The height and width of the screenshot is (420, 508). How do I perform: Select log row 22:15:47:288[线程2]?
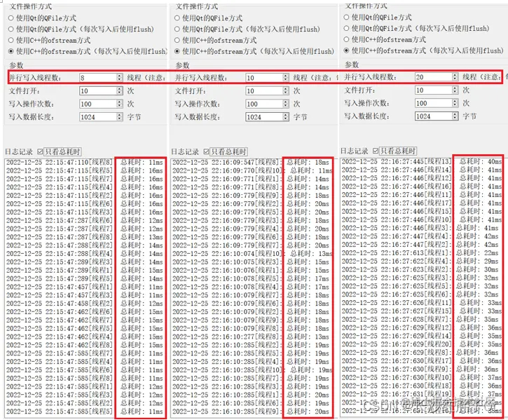(x=85, y=245)
